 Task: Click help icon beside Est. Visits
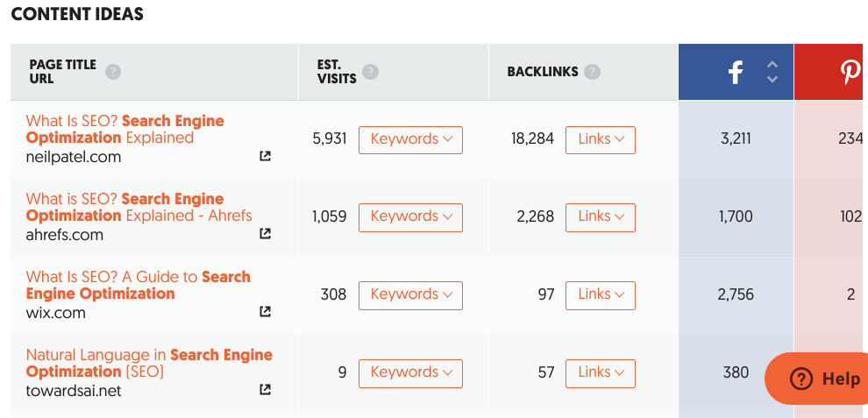click(370, 72)
